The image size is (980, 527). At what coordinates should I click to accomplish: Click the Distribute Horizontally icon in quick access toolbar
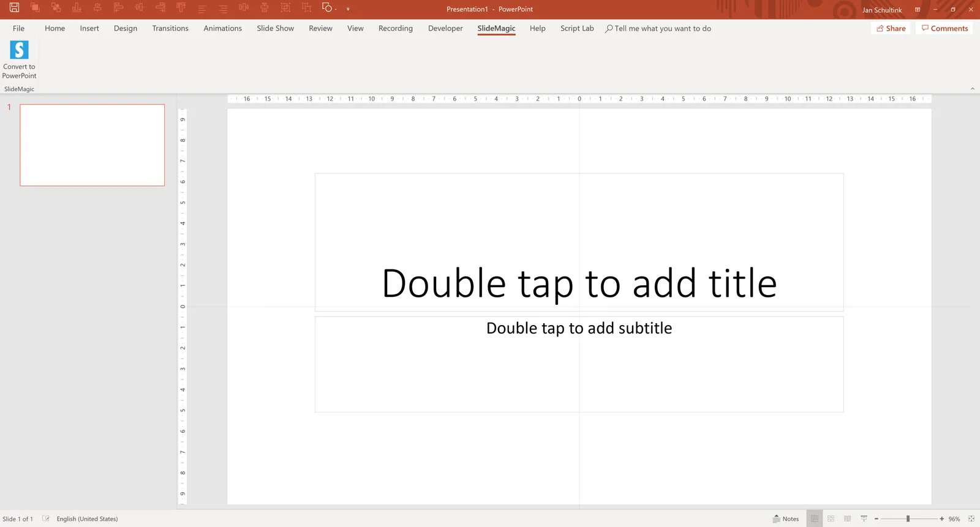coord(244,8)
